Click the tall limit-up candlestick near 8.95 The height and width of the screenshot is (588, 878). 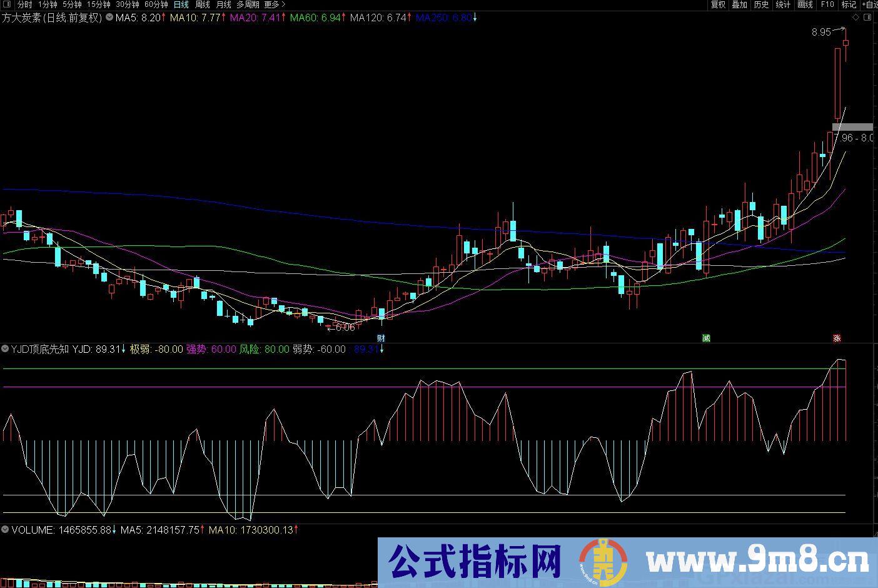(838, 84)
